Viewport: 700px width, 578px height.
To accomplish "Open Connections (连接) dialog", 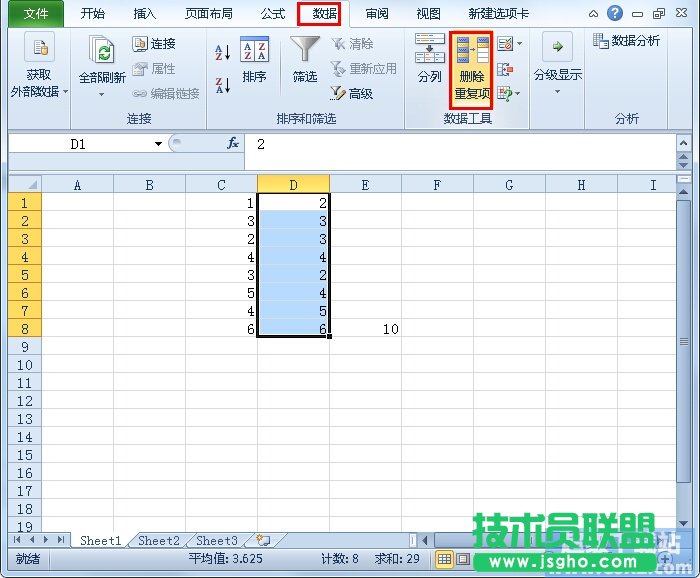I will (154, 44).
